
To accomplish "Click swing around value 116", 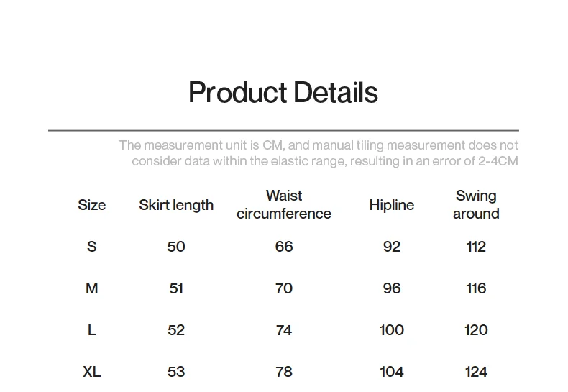I will pyautogui.click(x=476, y=288).
